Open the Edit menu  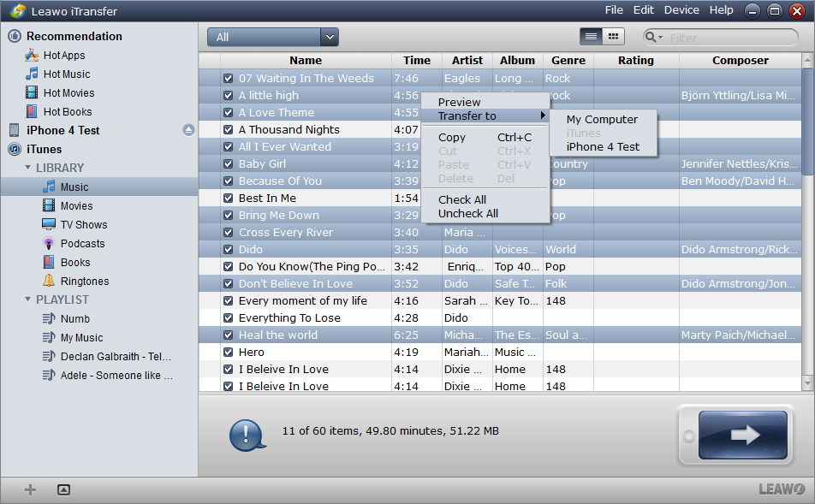[x=644, y=10]
